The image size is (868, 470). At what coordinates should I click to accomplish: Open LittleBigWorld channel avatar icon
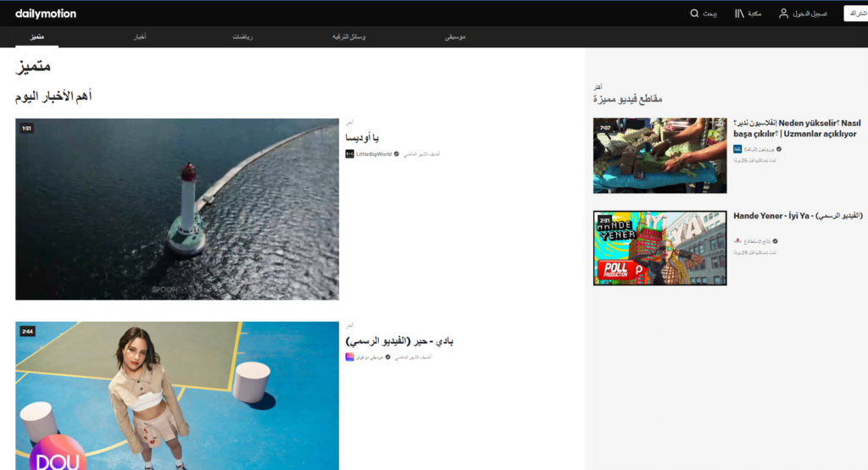tap(349, 154)
